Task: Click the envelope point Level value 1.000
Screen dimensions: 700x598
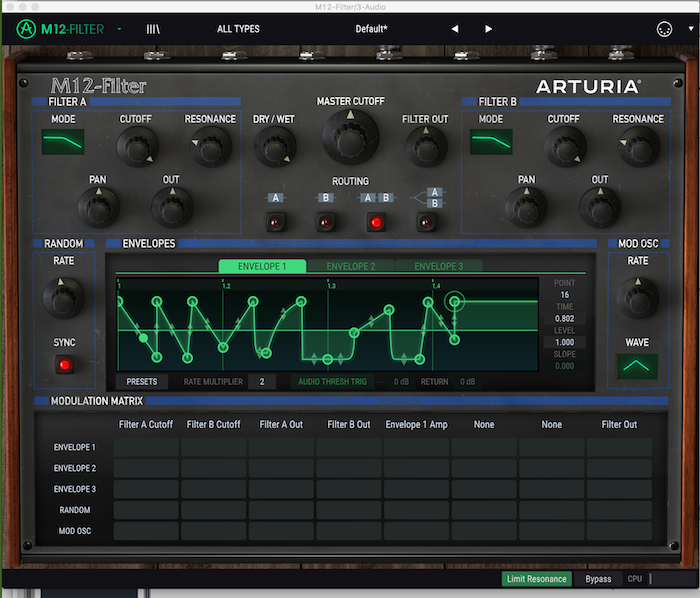Action: (x=564, y=342)
